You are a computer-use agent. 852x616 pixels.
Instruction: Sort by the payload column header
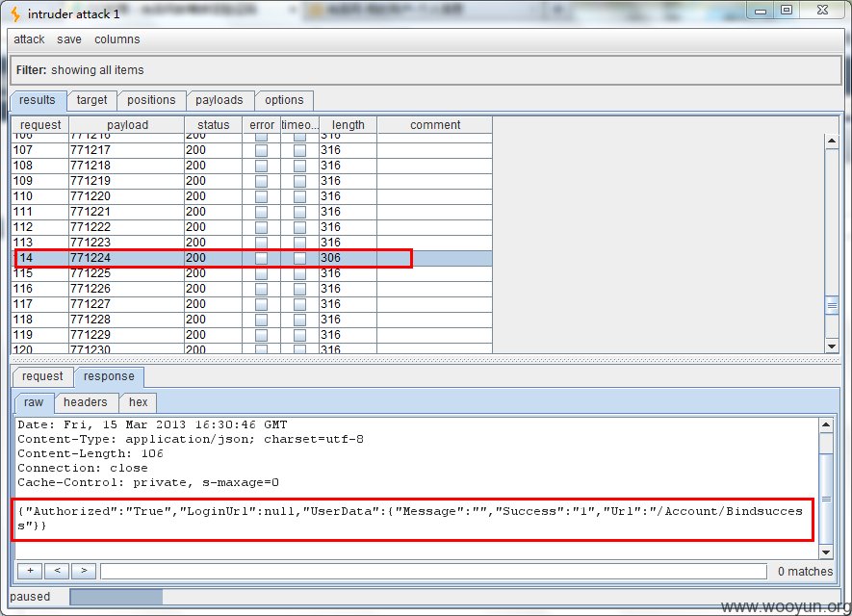point(127,125)
